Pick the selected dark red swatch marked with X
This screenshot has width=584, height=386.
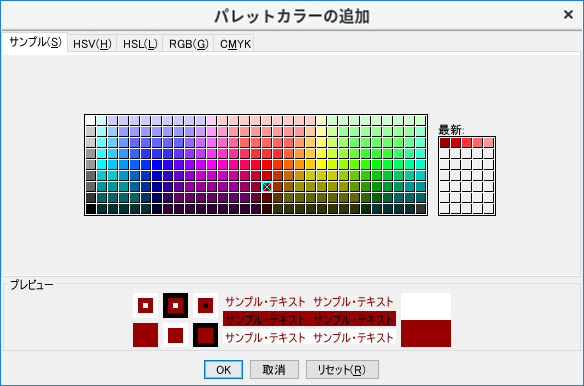coord(267,187)
